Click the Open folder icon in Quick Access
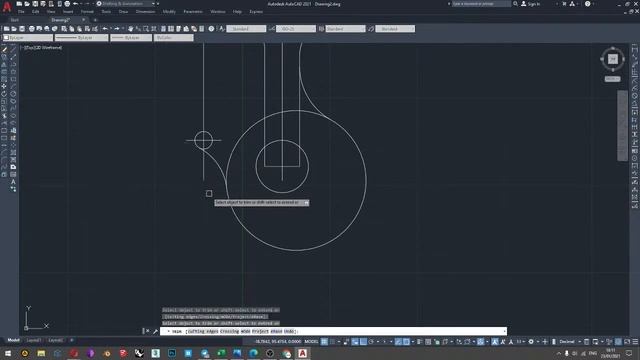The height and width of the screenshot is (360, 640). (27, 4)
